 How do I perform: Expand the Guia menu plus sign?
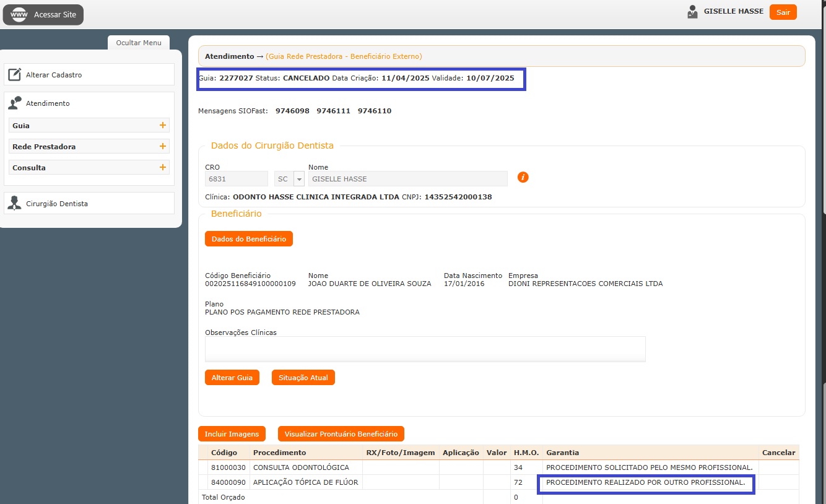tap(163, 125)
